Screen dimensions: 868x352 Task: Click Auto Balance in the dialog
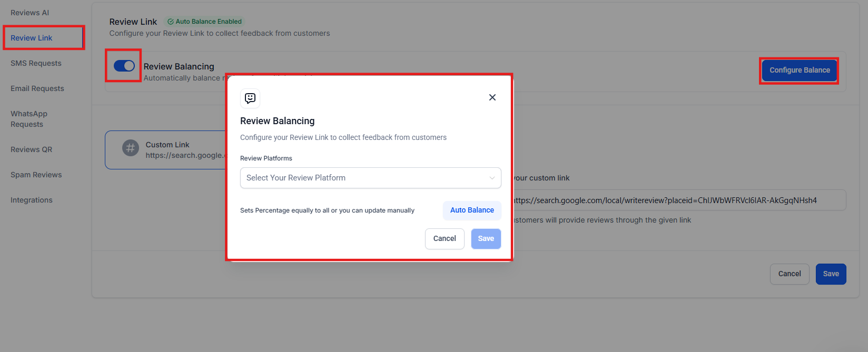point(472,210)
